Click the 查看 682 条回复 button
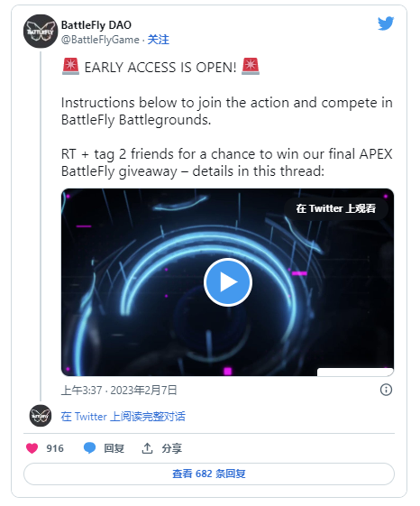This screenshot has width=420, height=506. (x=209, y=474)
